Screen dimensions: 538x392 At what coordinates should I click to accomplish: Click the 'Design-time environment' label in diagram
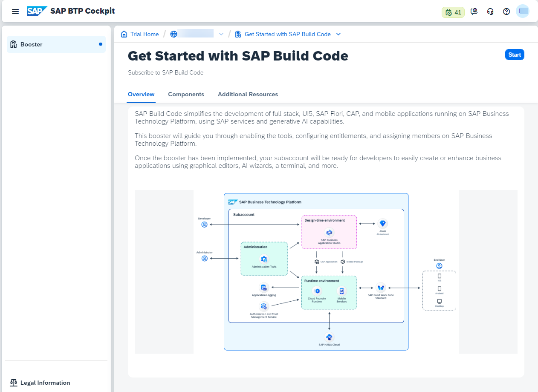324,220
